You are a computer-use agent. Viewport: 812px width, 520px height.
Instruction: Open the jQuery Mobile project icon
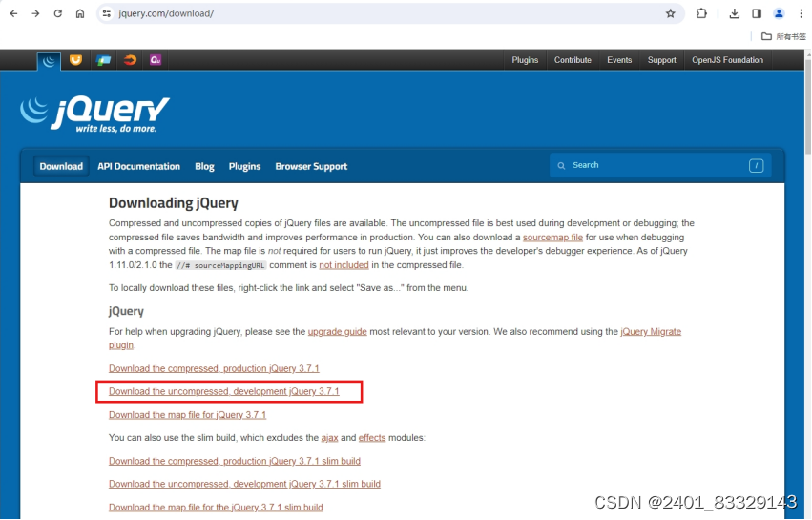(x=103, y=60)
